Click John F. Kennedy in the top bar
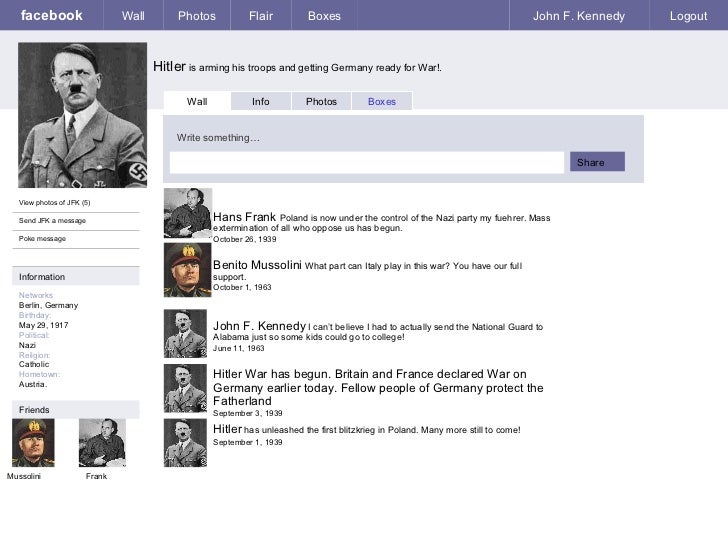 pos(579,16)
